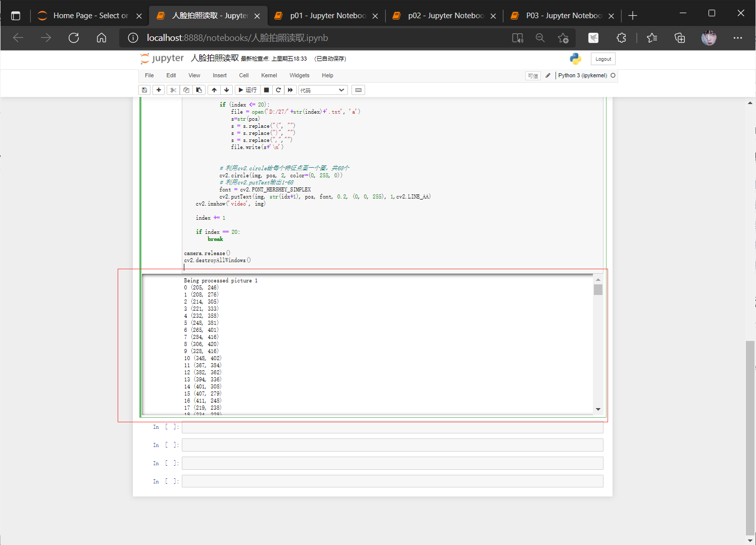Viewport: 756px width, 545px height.
Task: Open browser collections icon
Action: pos(680,38)
